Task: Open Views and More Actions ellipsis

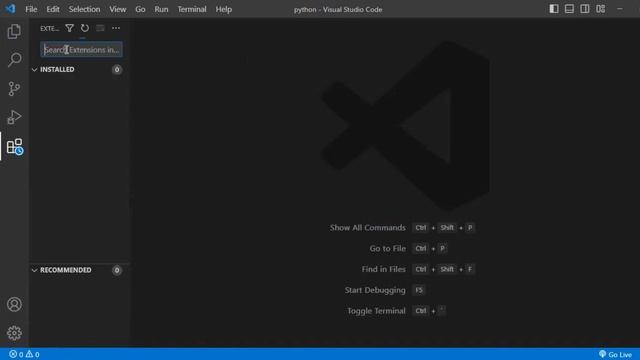Action: click(x=116, y=28)
